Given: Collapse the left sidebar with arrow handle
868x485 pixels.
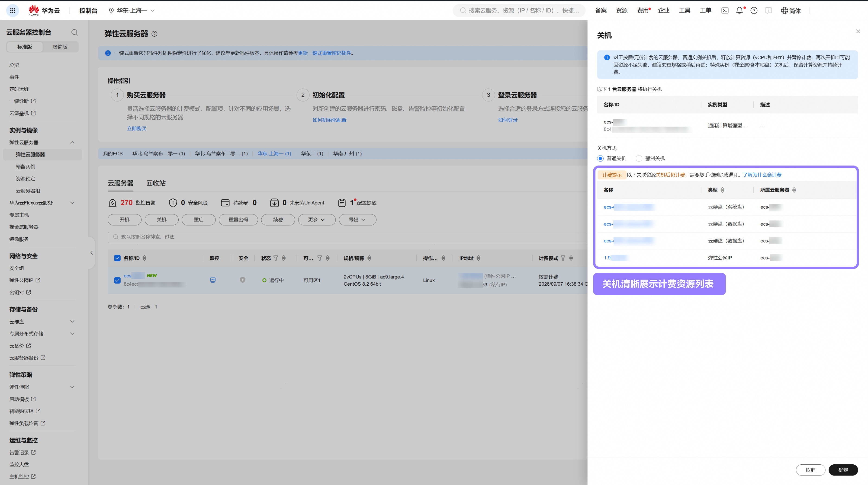Looking at the screenshot, I should tap(91, 253).
